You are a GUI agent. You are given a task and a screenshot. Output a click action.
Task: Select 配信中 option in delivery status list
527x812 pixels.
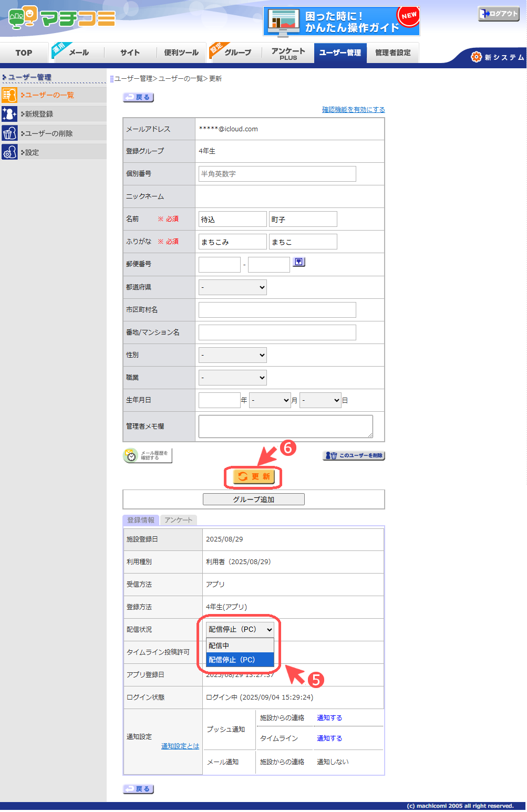tap(240, 646)
